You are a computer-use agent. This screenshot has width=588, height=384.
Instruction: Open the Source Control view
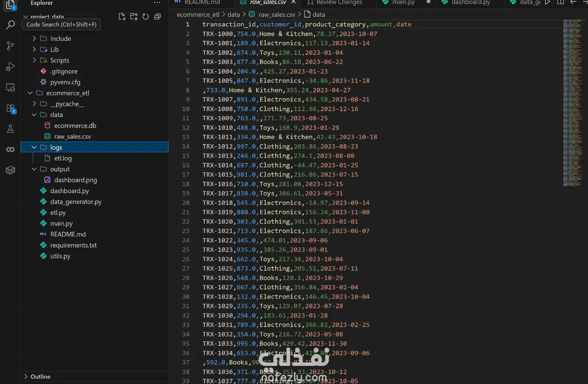click(10, 46)
